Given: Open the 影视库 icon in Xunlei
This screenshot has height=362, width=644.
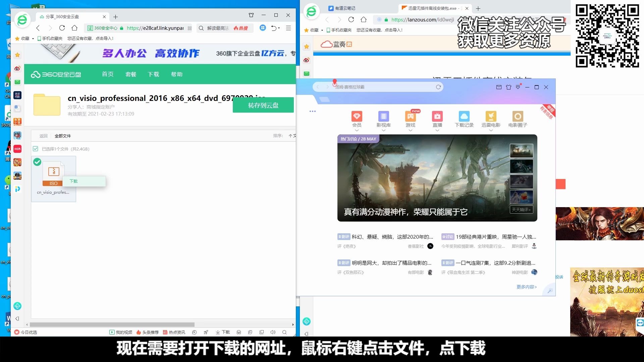Looking at the screenshot, I should (383, 119).
